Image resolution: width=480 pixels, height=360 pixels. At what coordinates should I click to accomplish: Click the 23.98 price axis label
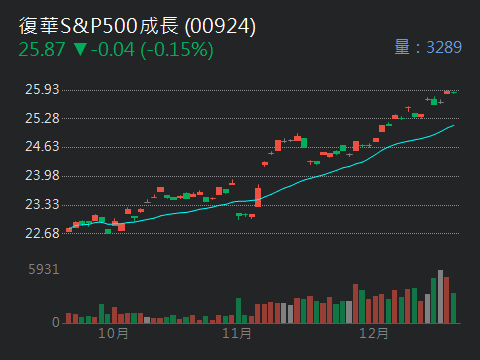click(42, 176)
